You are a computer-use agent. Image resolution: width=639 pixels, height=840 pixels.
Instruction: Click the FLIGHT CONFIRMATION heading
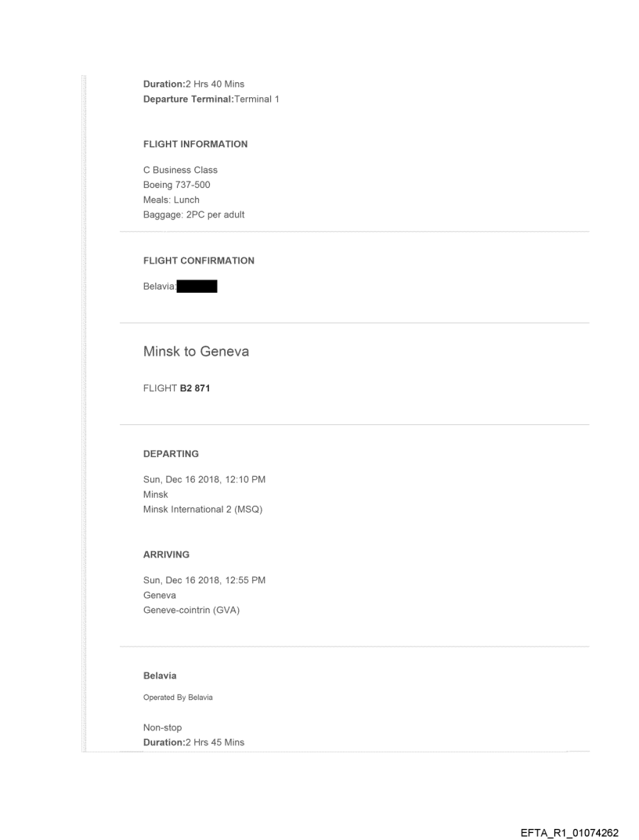coord(198,261)
